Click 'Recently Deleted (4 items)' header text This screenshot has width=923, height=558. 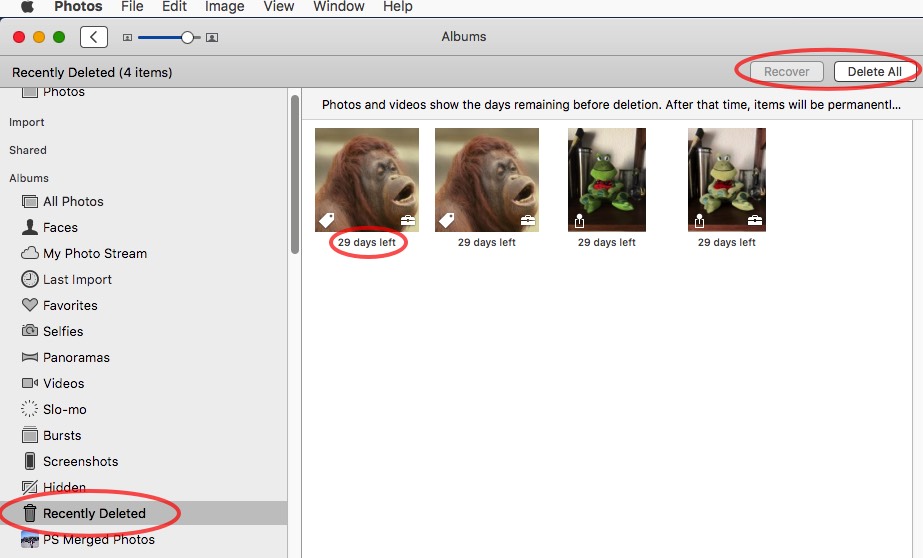point(92,72)
